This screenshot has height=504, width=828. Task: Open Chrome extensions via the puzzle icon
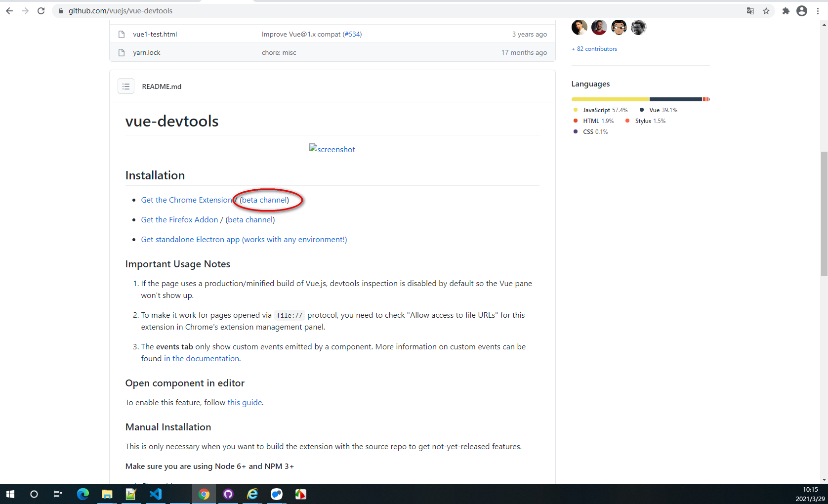coord(786,10)
